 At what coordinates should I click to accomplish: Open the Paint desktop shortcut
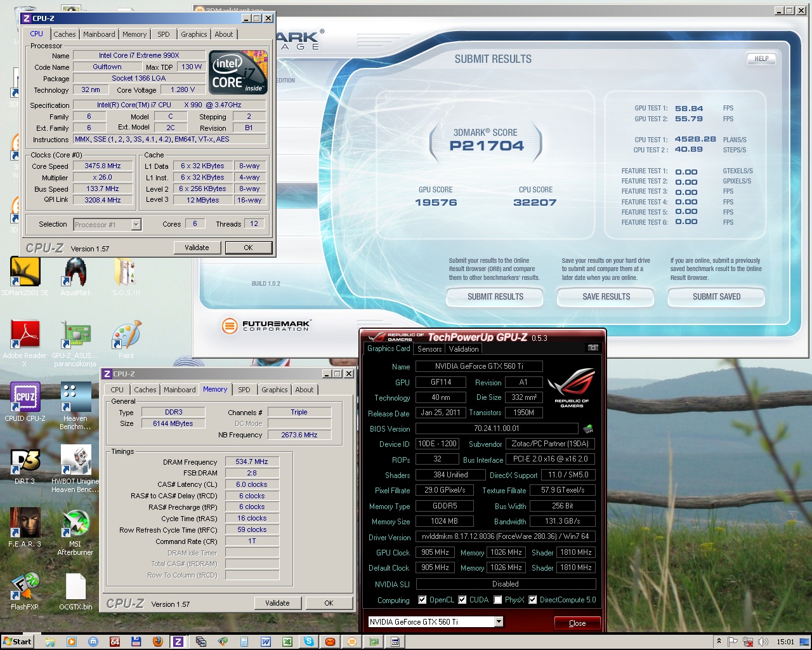[x=126, y=335]
